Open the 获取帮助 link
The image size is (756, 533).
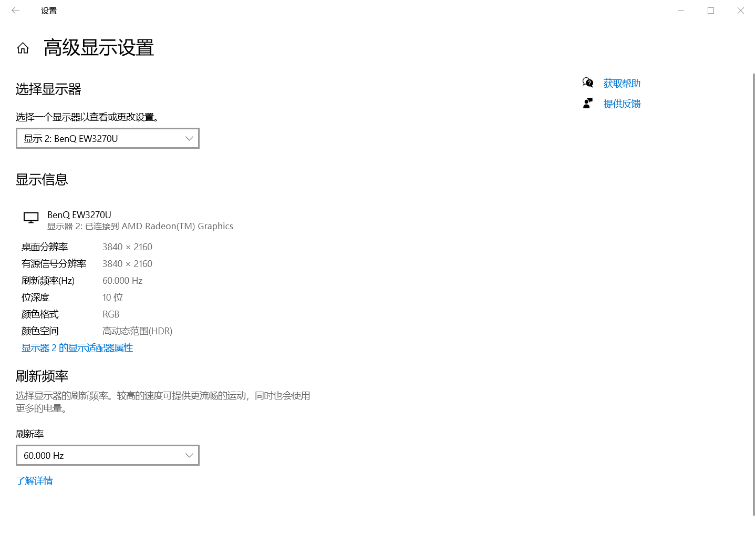click(622, 83)
